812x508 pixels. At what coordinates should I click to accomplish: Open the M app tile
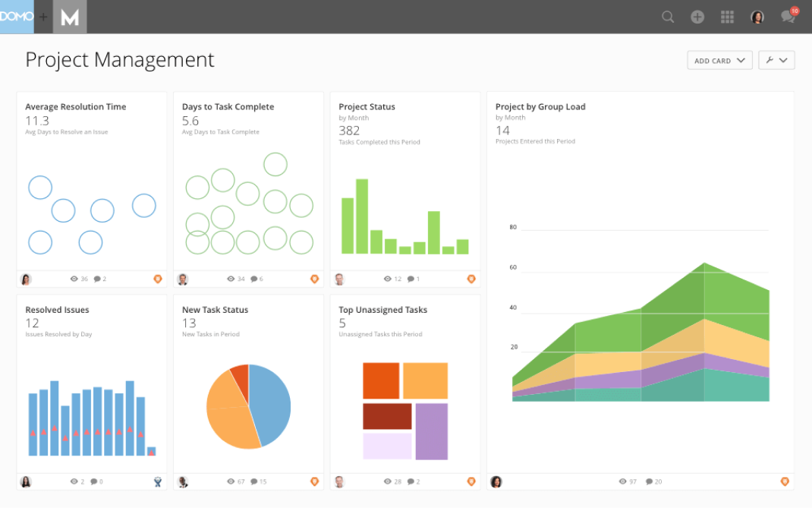(x=70, y=17)
